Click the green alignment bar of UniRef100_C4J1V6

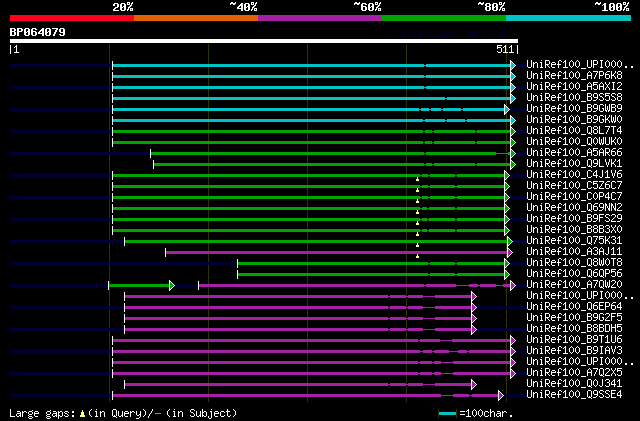(311, 176)
